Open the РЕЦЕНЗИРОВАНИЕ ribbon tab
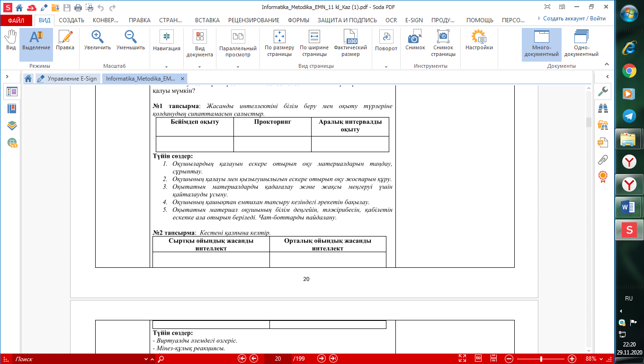This screenshot has height=364, width=644. tap(253, 20)
